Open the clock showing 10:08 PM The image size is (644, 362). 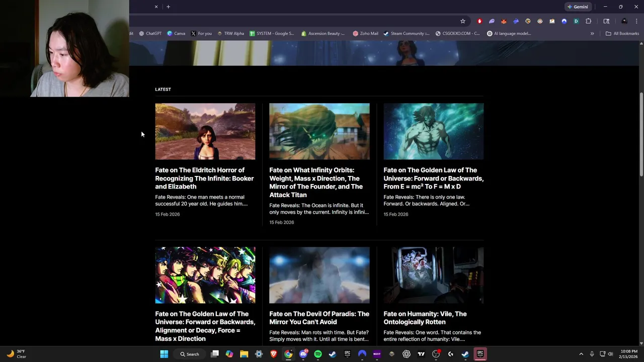tap(628, 354)
